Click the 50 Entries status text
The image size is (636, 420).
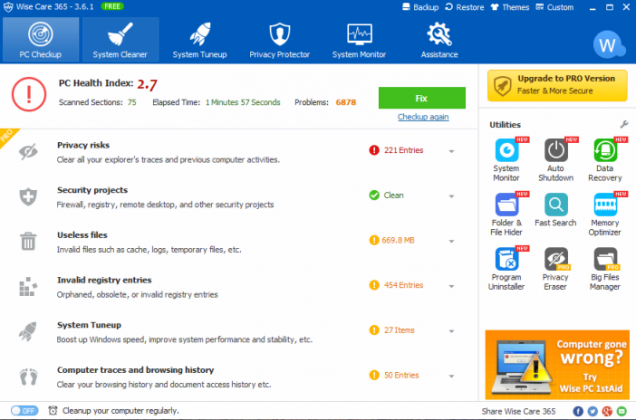(401, 375)
